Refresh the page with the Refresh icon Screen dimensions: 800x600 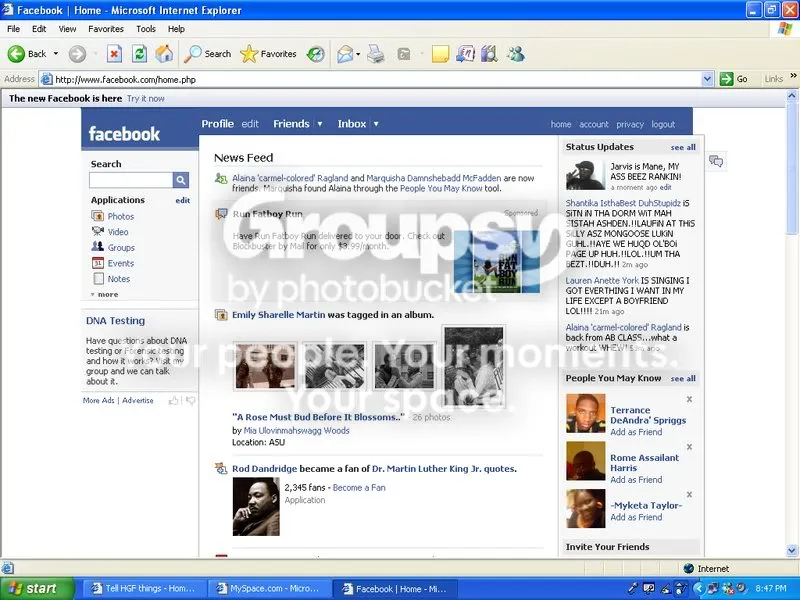click(x=139, y=54)
